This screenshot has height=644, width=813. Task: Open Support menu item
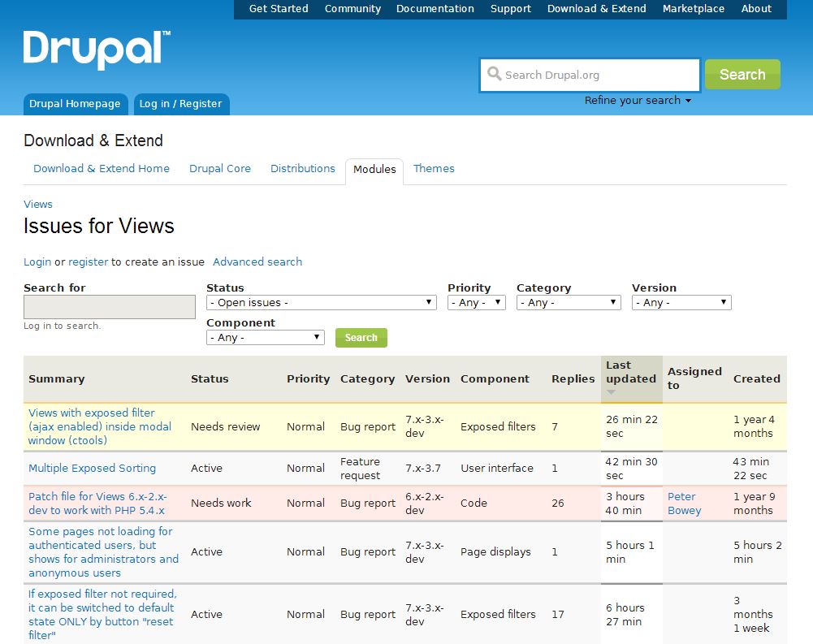point(511,9)
